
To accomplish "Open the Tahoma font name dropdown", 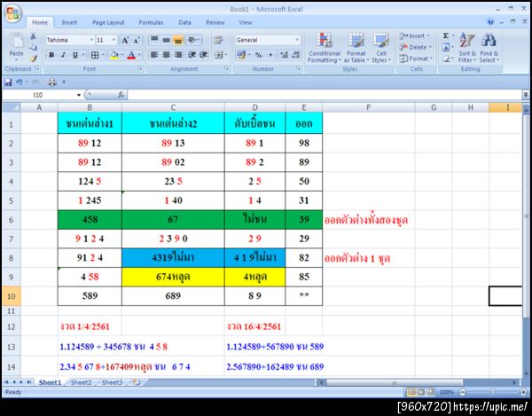I will coord(91,40).
